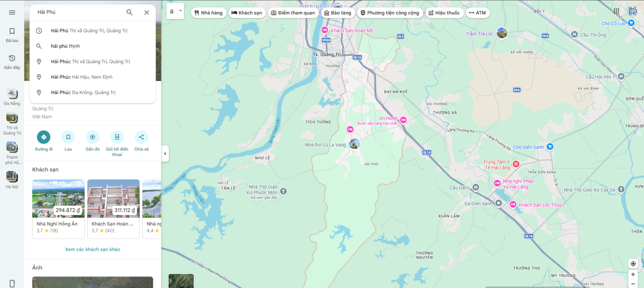Click Nhà Thờ Giáo Xứ Phước Môn marker
Screen dimensions: 644x288
(x=283, y=191)
